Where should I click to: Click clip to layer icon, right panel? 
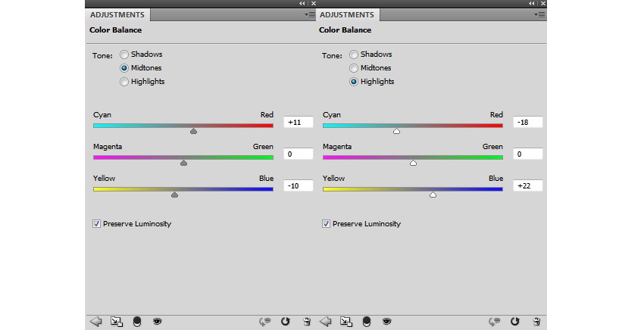pyautogui.click(x=367, y=322)
